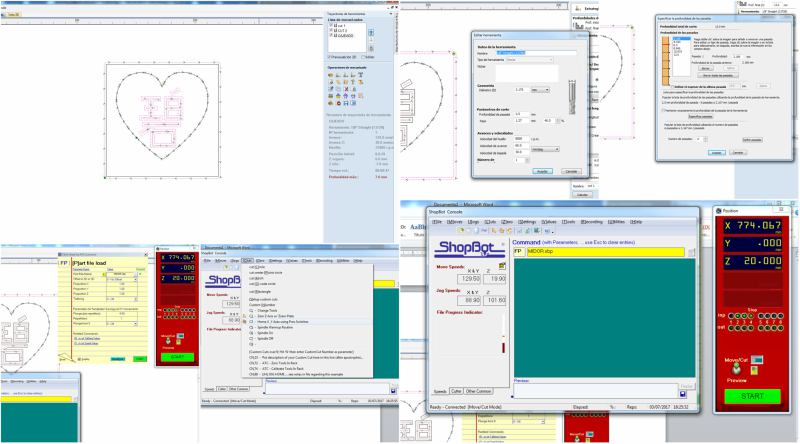Click Jog Speed Z field showing 101.60
This screenshot has width=800, height=444.
point(494,301)
